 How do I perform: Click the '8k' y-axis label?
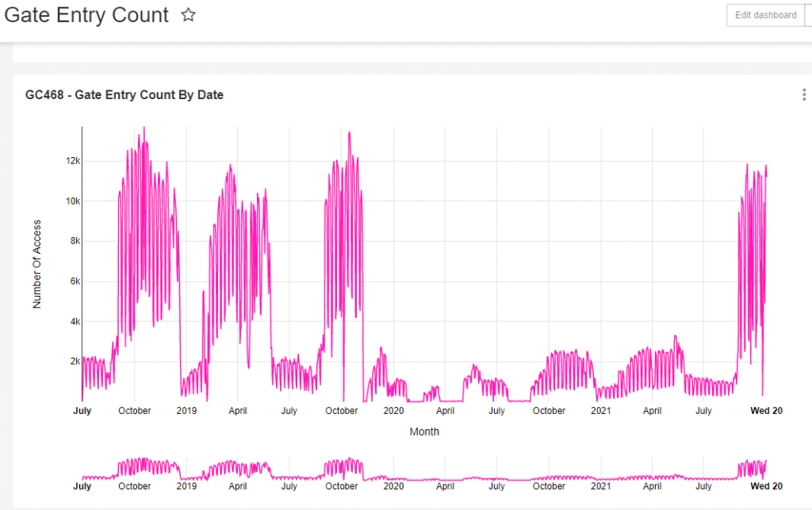pyautogui.click(x=75, y=241)
